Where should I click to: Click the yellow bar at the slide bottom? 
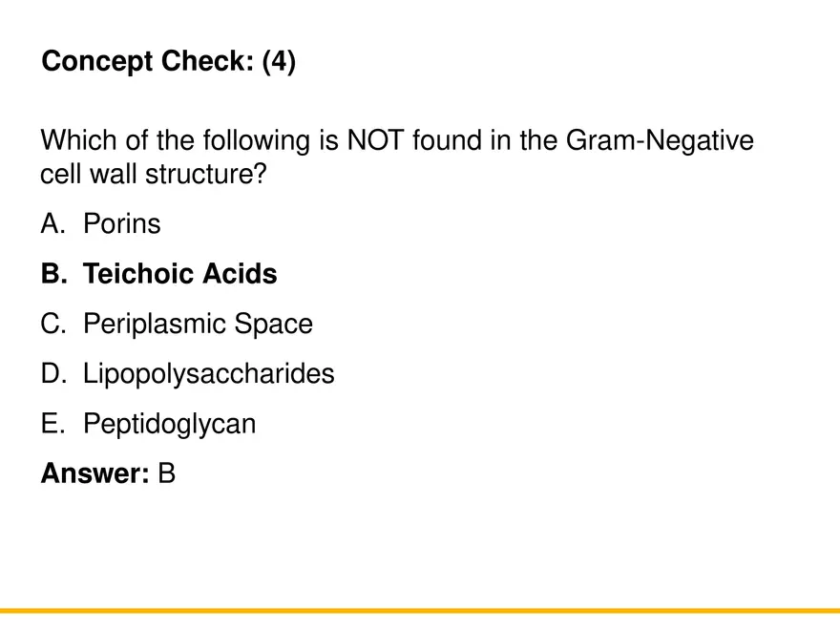point(420,610)
